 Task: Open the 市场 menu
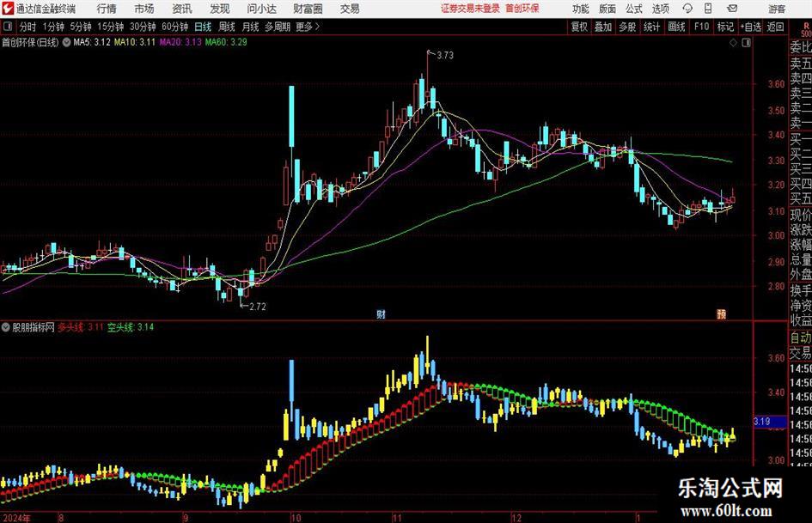coord(144,9)
